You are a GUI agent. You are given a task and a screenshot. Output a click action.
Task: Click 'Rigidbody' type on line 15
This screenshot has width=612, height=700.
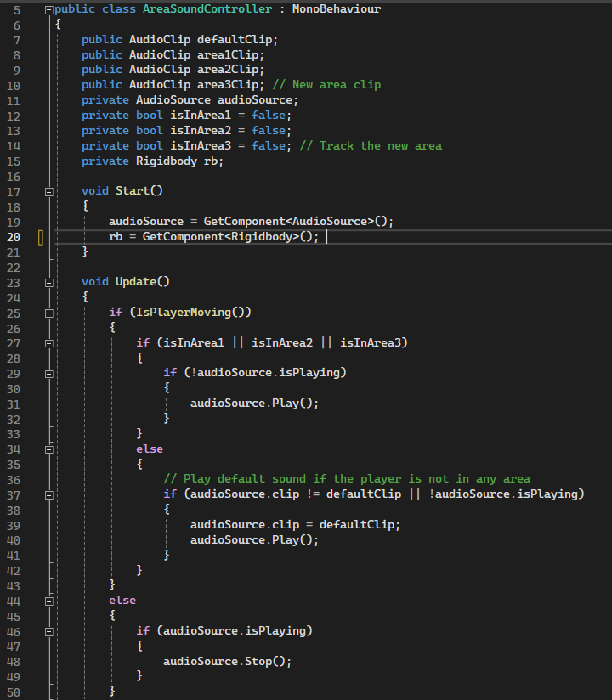[167, 161]
